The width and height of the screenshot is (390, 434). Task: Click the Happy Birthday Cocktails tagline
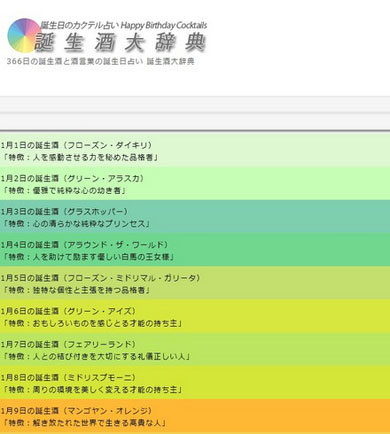(x=124, y=25)
